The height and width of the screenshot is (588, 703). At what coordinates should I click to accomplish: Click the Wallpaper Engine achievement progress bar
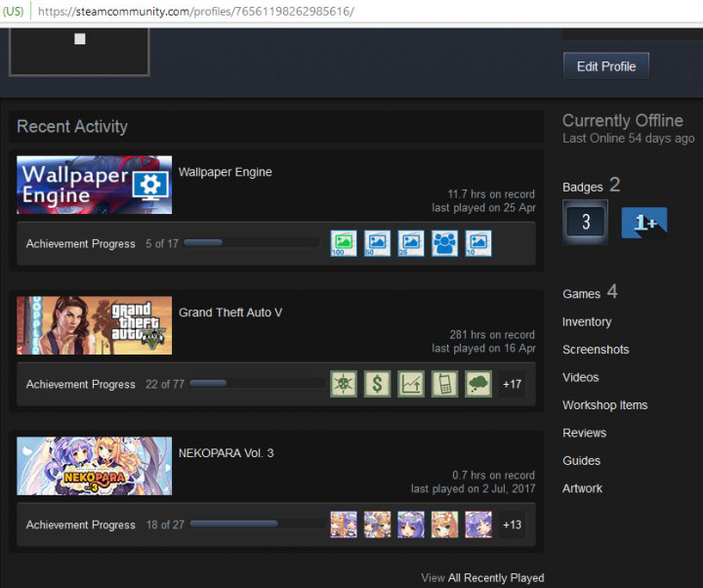[x=252, y=243]
